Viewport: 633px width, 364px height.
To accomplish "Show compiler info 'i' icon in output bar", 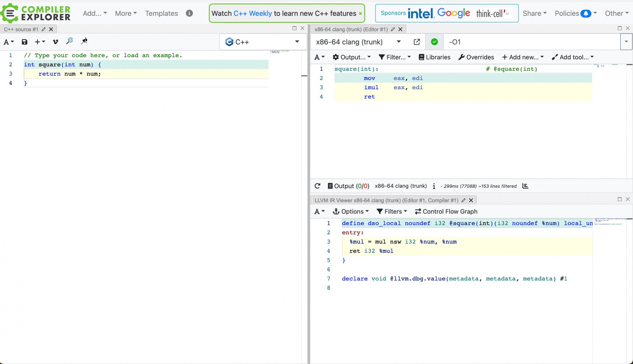I will [434, 186].
